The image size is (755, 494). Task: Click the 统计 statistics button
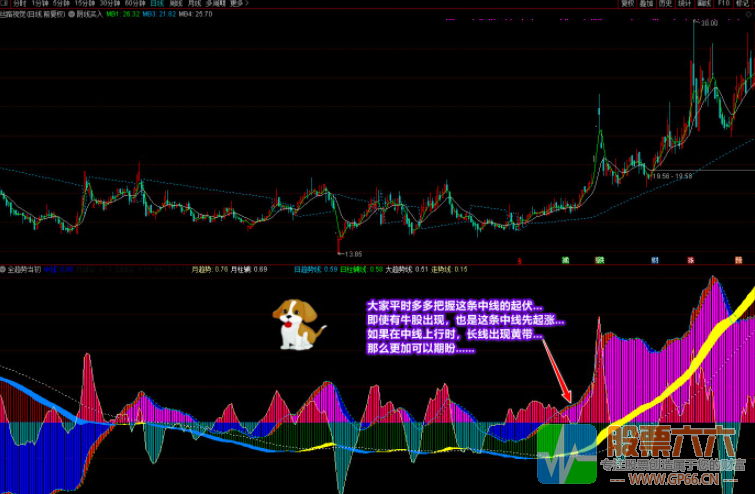685,4
